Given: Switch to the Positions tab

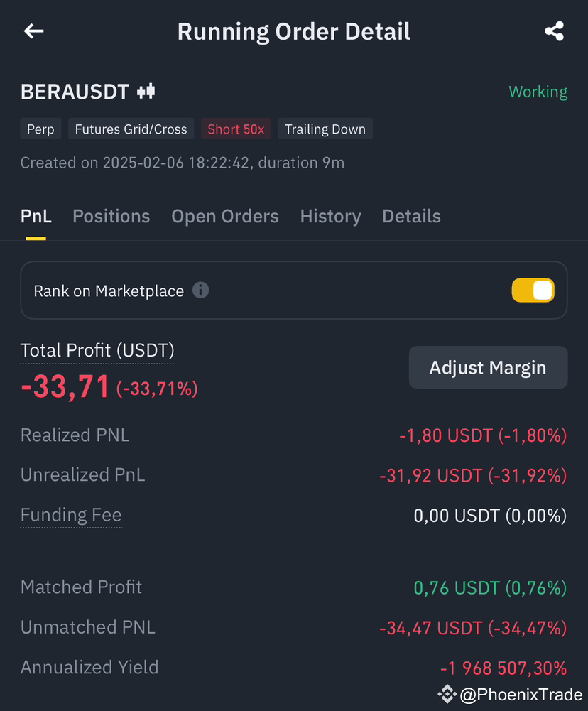Looking at the screenshot, I should 111,217.
